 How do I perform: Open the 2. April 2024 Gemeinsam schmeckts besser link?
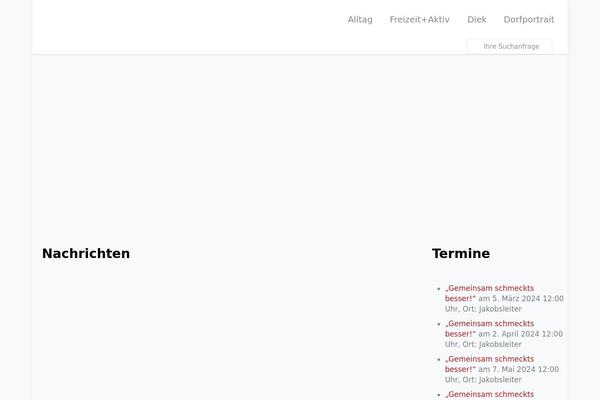click(x=489, y=329)
